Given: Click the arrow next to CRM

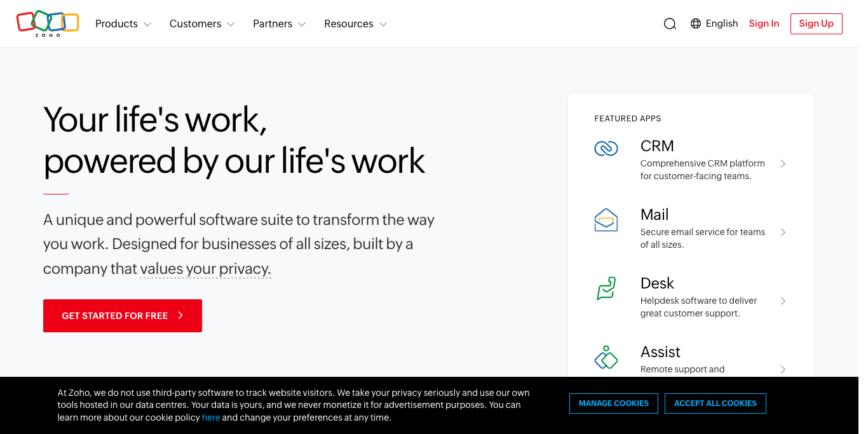Looking at the screenshot, I should coord(783,163).
